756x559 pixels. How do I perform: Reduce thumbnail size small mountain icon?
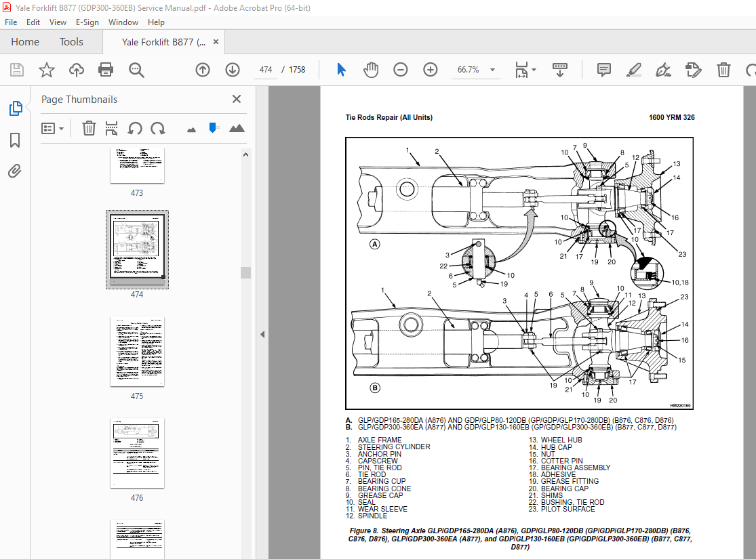click(191, 129)
